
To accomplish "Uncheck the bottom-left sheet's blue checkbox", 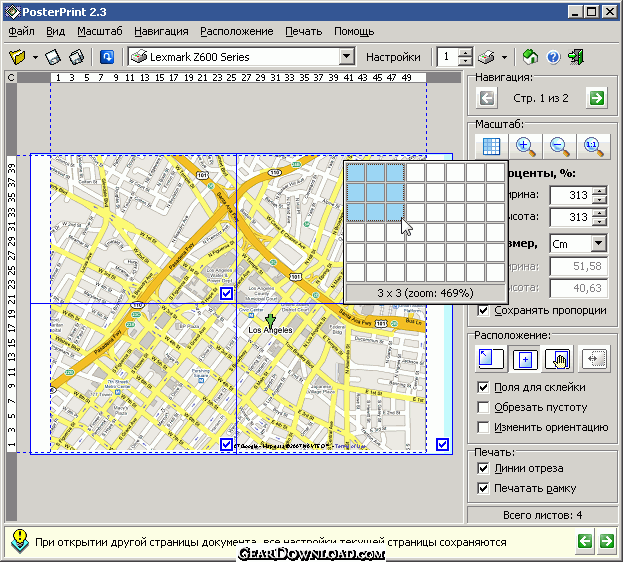I will (226, 444).
